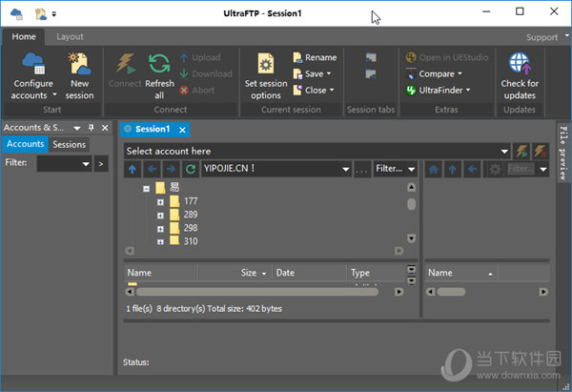This screenshot has width=572, height=392.
Task: Click the Compare tool icon
Action: point(411,74)
